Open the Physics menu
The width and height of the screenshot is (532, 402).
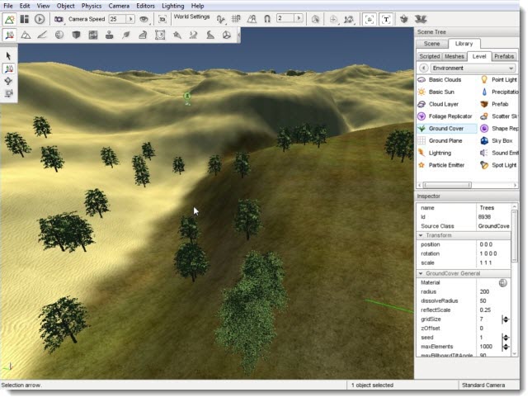[x=91, y=6]
